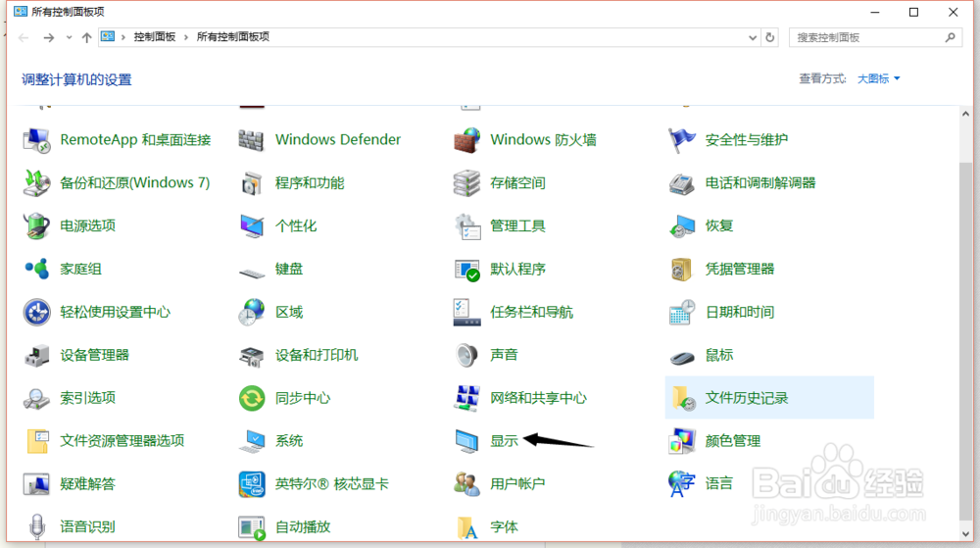Screen dimensions: 980x548
Task: Open the 字体 fonts icon
Action: (466, 528)
